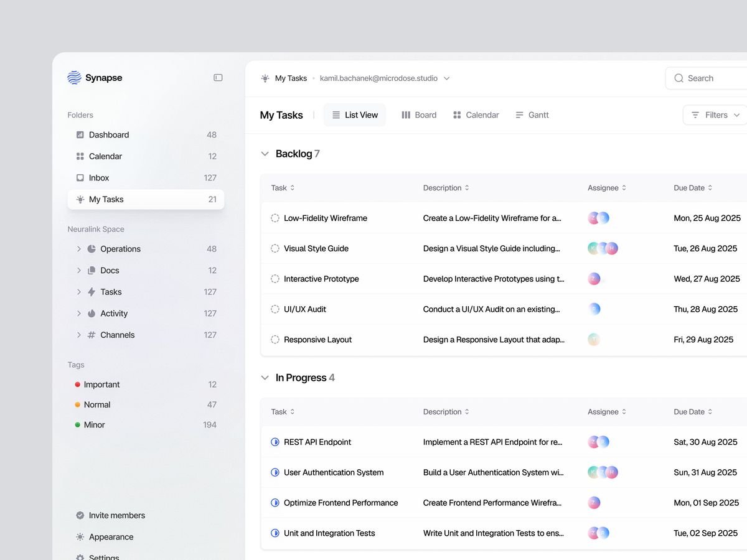Toggle status indicator of REST API Endpoint
Viewport: 747px width, 560px height.
(275, 442)
